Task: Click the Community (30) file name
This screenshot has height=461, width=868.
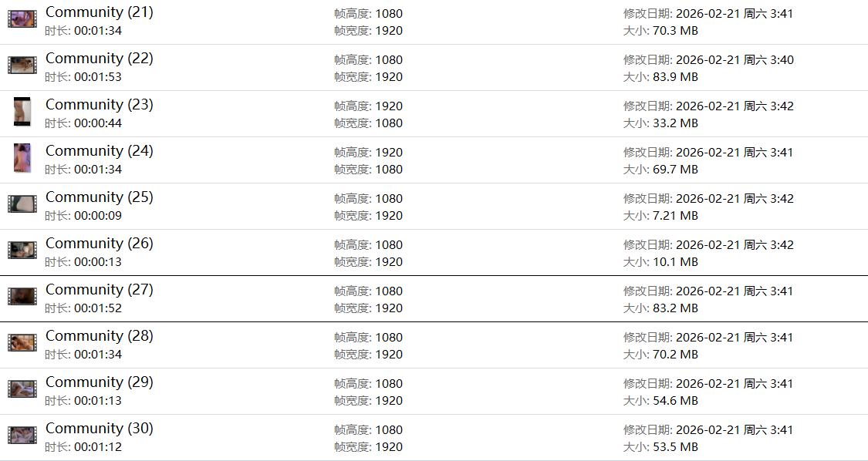Action: [99, 429]
